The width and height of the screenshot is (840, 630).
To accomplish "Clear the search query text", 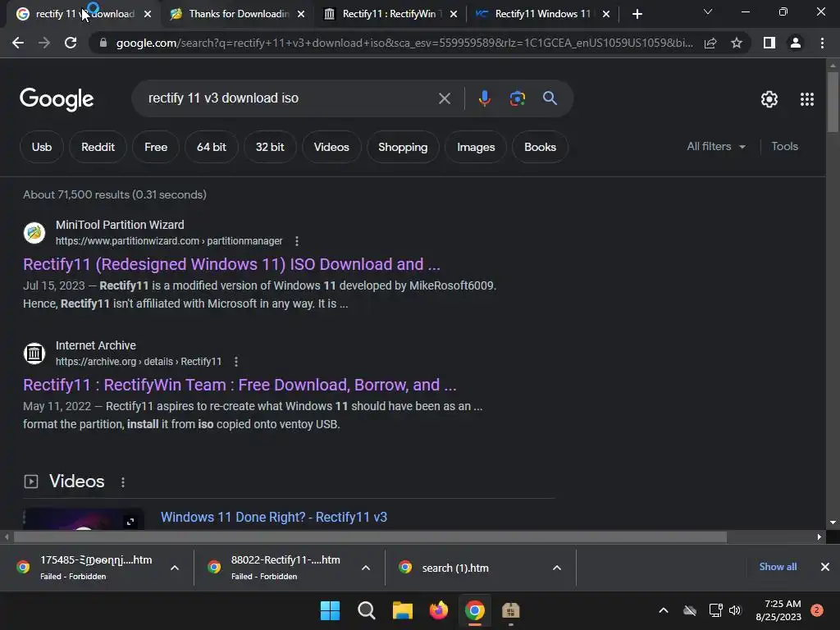I will click(x=444, y=98).
